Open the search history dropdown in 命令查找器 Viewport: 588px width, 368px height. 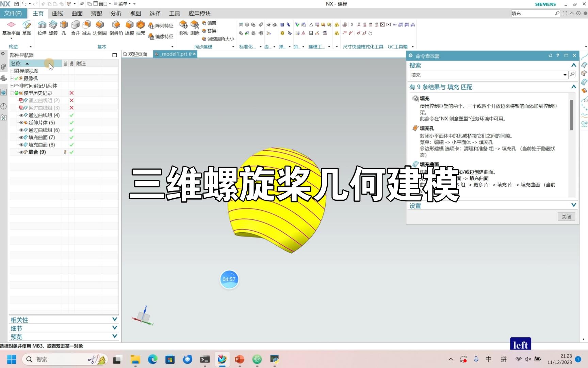point(565,75)
